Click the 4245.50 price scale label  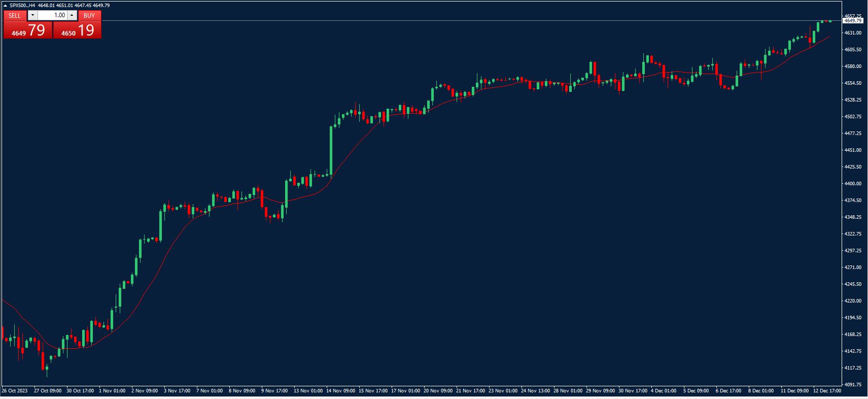click(x=853, y=284)
